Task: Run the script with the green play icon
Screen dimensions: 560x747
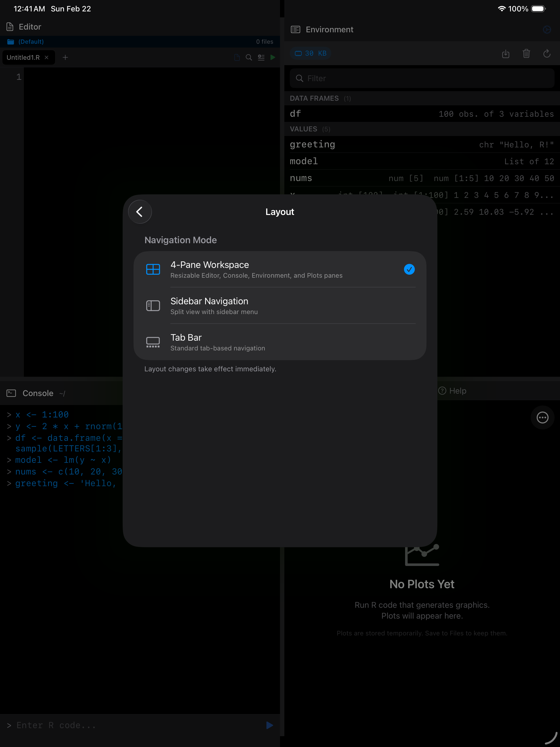Action: 273,58
